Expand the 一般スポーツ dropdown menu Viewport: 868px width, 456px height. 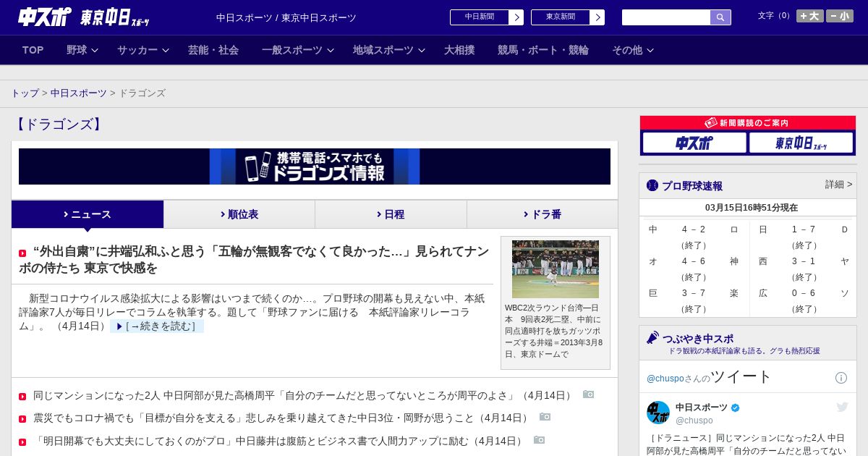[x=298, y=50]
